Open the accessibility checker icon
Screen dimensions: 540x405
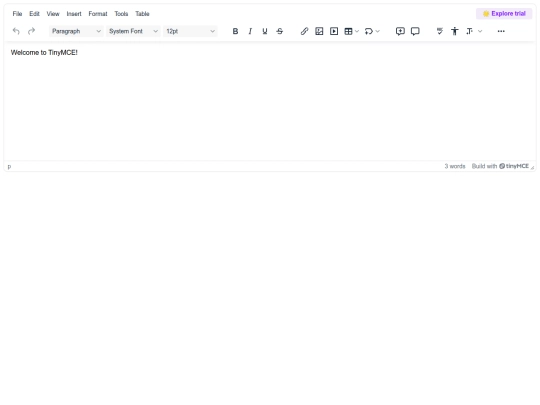(455, 31)
